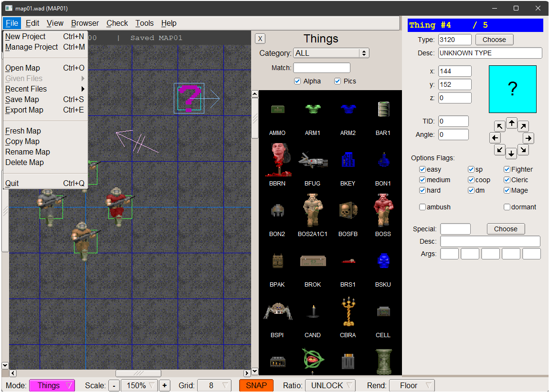The height and width of the screenshot is (392, 549).
Task: Choose the BKEY blue keycard sprite
Action: (x=348, y=160)
